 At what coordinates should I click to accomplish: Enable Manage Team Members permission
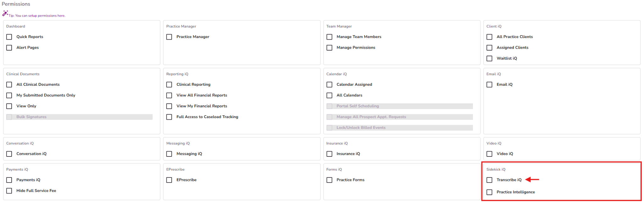(x=330, y=37)
